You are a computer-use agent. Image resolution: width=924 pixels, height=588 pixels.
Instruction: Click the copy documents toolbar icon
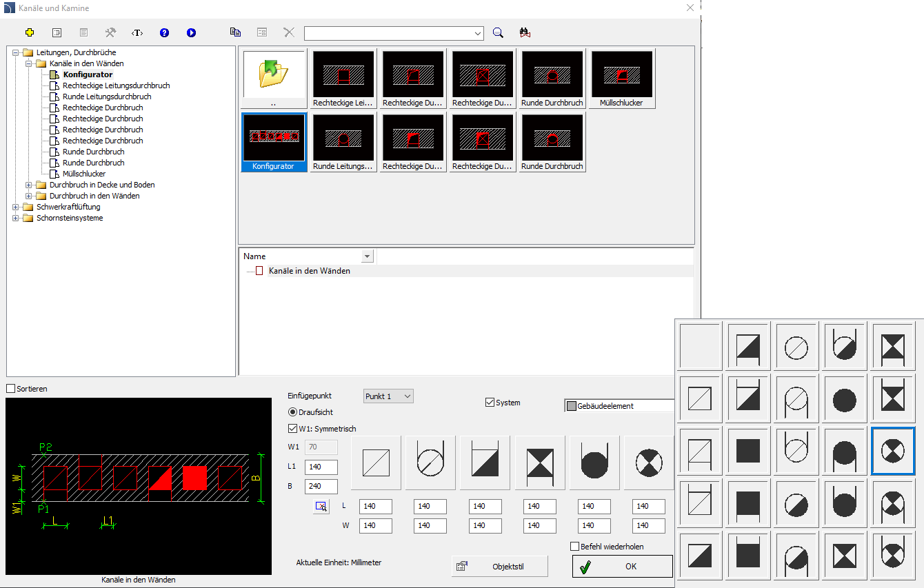[x=235, y=32]
